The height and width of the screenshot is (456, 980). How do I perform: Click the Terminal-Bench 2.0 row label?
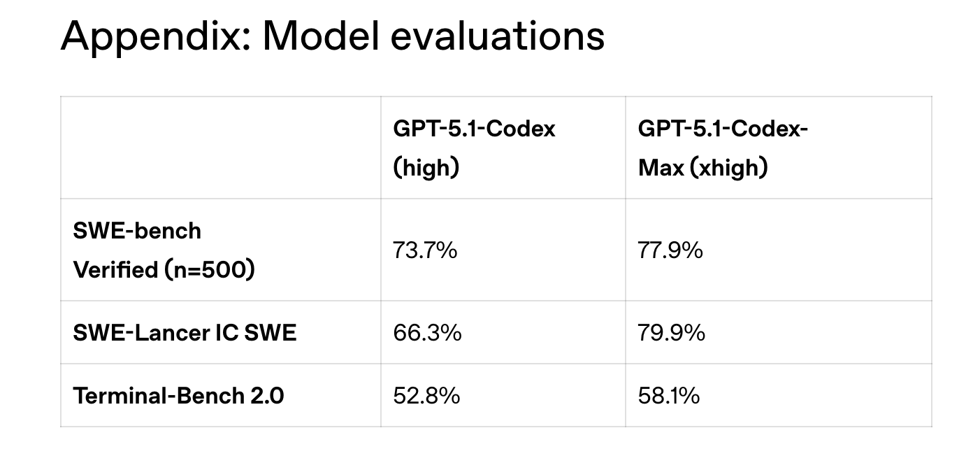coord(178,396)
